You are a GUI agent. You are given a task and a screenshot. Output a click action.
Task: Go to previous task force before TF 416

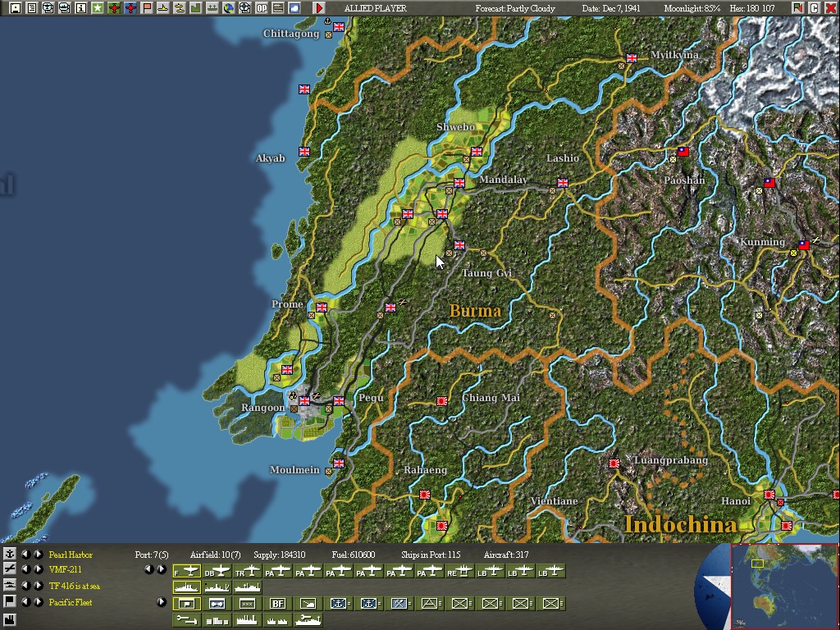point(25,586)
